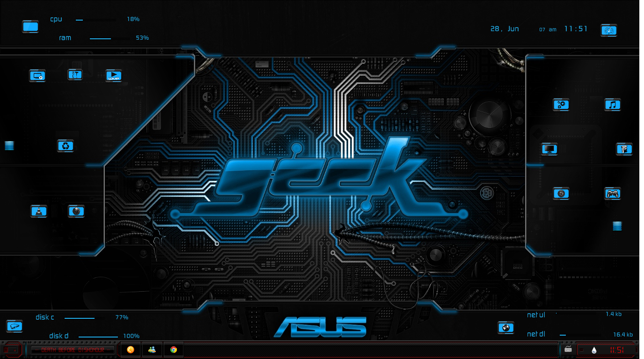Launch Google Chrome from the taskbar
644x359 pixels.
[x=174, y=350]
